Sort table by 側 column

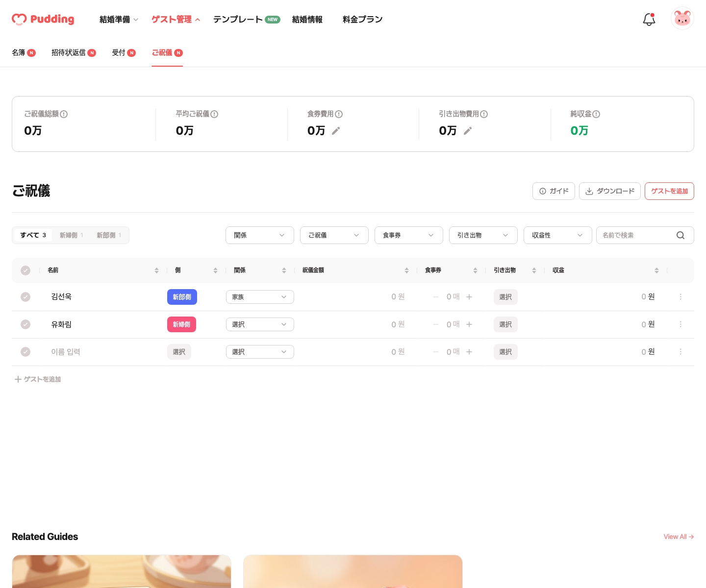tap(215, 270)
